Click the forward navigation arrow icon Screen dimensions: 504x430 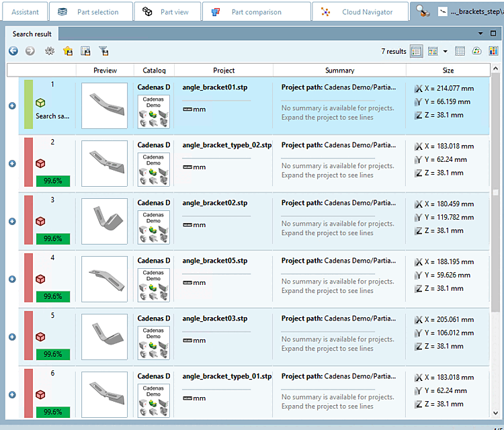click(30, 51)
